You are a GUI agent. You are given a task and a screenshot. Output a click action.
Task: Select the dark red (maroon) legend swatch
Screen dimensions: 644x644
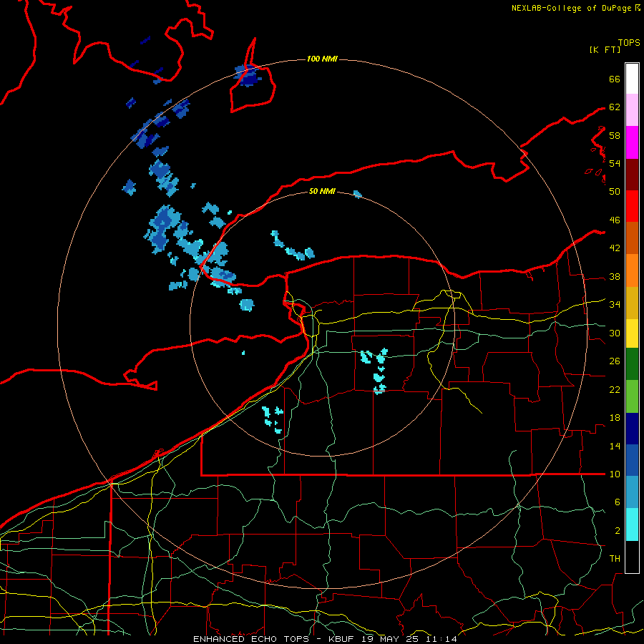[632, 175]
